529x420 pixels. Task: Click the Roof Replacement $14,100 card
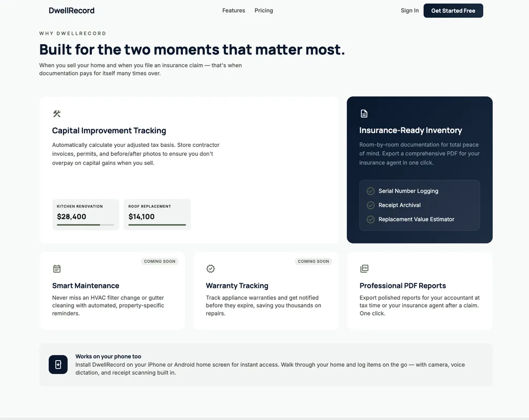(157, 215)
